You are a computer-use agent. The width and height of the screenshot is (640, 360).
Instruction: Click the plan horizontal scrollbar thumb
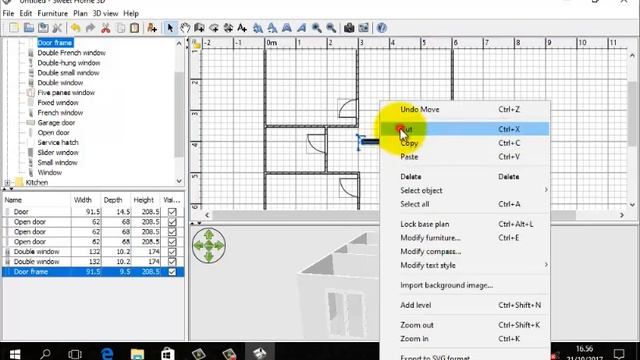(394, 215)
